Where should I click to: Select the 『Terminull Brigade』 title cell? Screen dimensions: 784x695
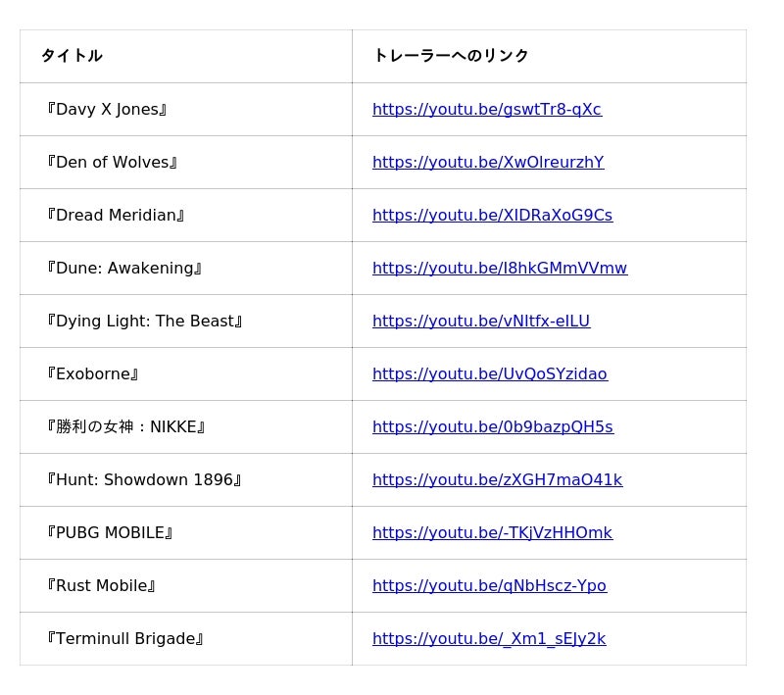pyautogui.click(x=125, y=639)
